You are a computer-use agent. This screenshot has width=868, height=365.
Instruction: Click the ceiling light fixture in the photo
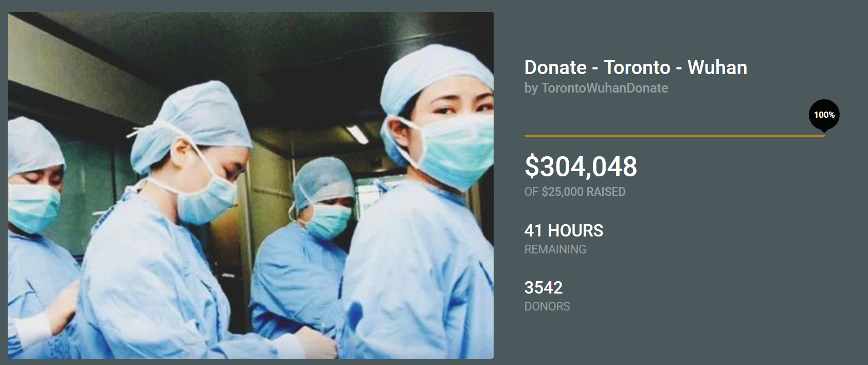point(358,135)
